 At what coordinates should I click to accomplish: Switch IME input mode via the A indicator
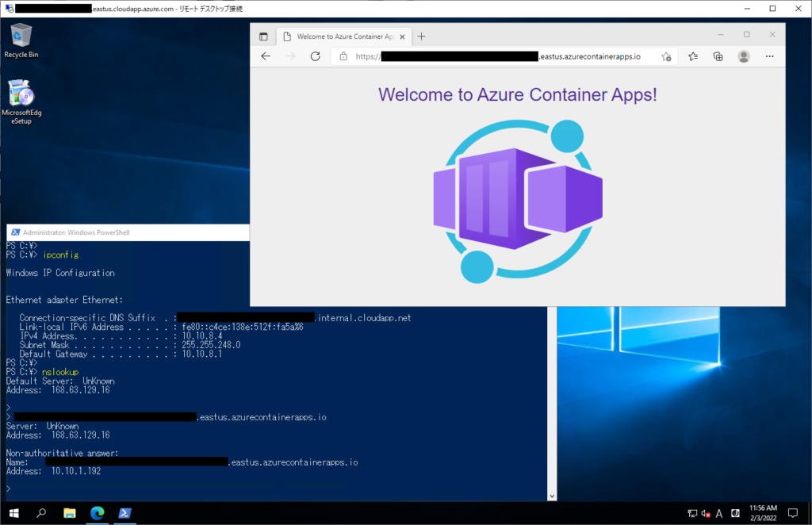pyautogui.click(x=718, y=513)
